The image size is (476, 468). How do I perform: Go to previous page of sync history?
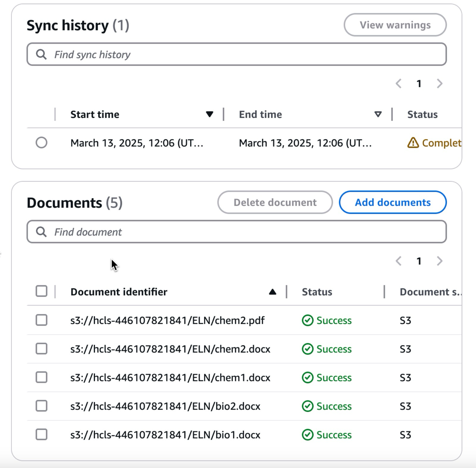click(x=399, y=84)
